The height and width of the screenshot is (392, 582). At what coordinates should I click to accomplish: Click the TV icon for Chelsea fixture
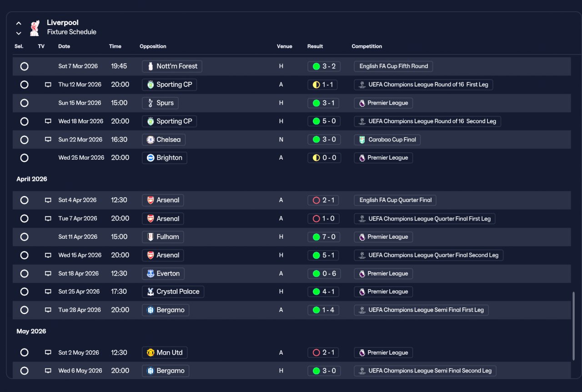point(48,140)
